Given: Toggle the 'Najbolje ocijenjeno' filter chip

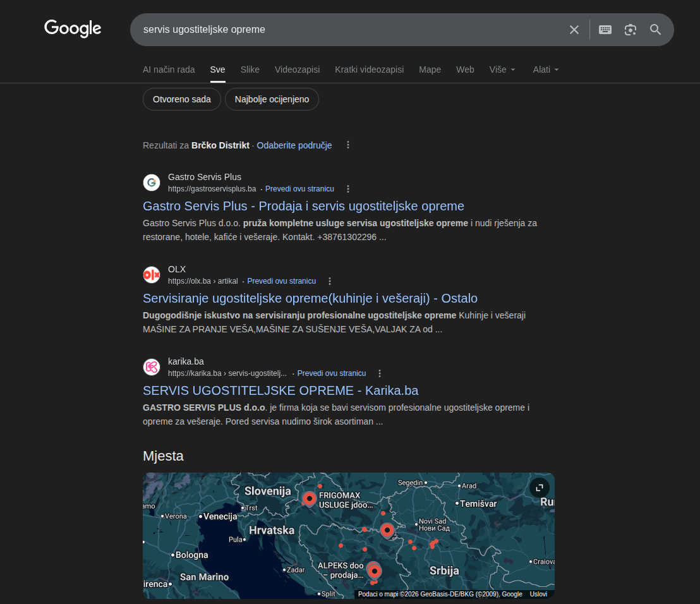Looking at the screenshot, I should click(272, 99).
